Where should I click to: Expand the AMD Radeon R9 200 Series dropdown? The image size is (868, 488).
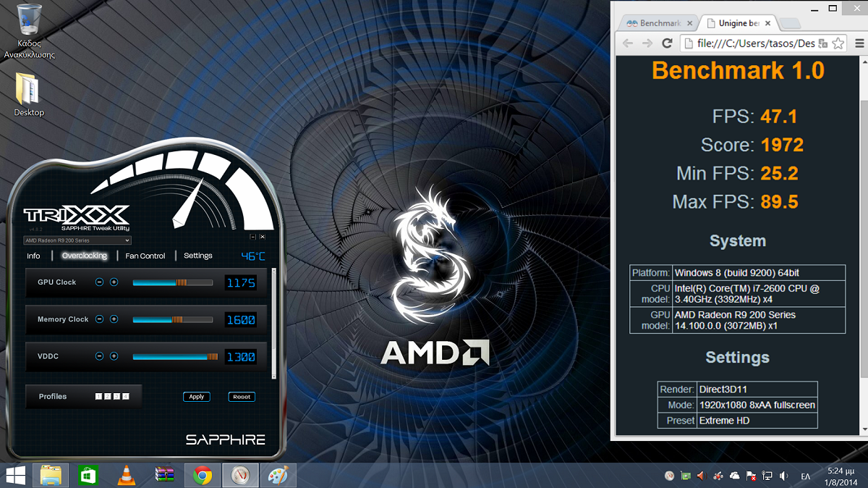[77, 240]
